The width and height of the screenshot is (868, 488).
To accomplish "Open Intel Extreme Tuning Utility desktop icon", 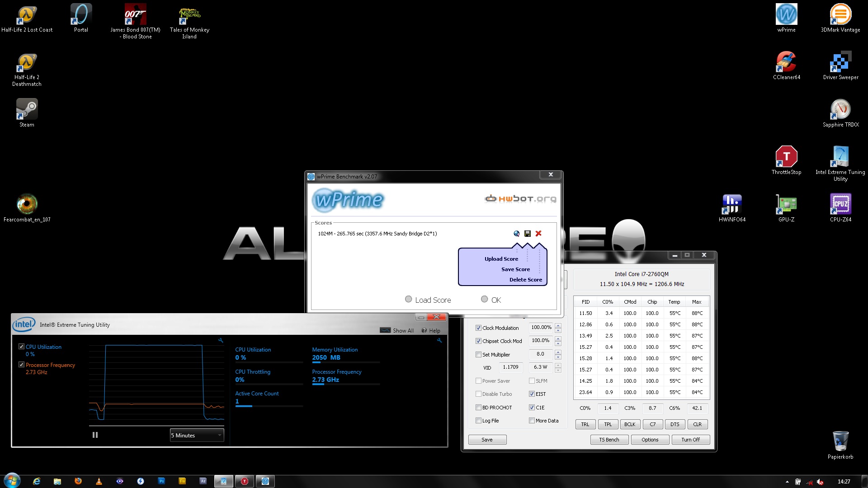I will pos(840,164).
